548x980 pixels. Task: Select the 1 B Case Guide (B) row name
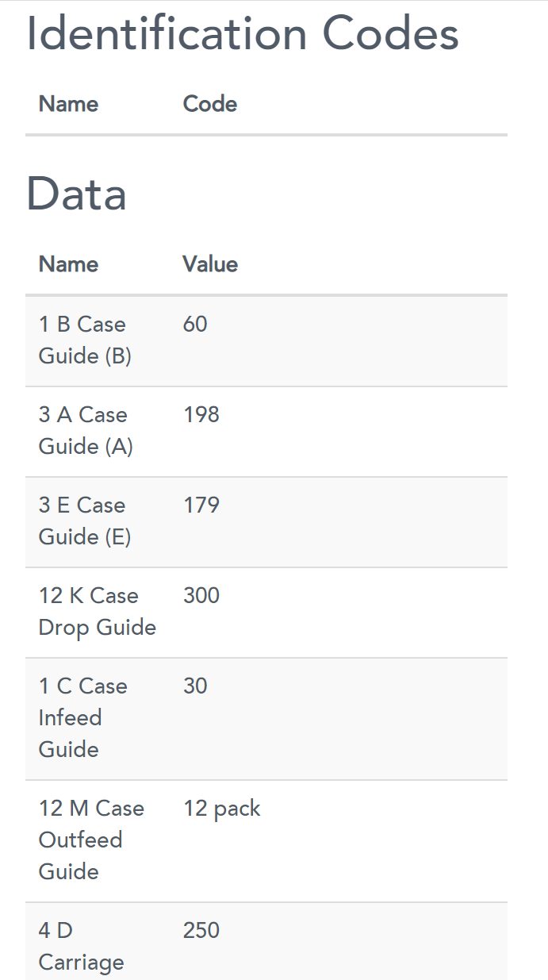(x=85, y=340)
